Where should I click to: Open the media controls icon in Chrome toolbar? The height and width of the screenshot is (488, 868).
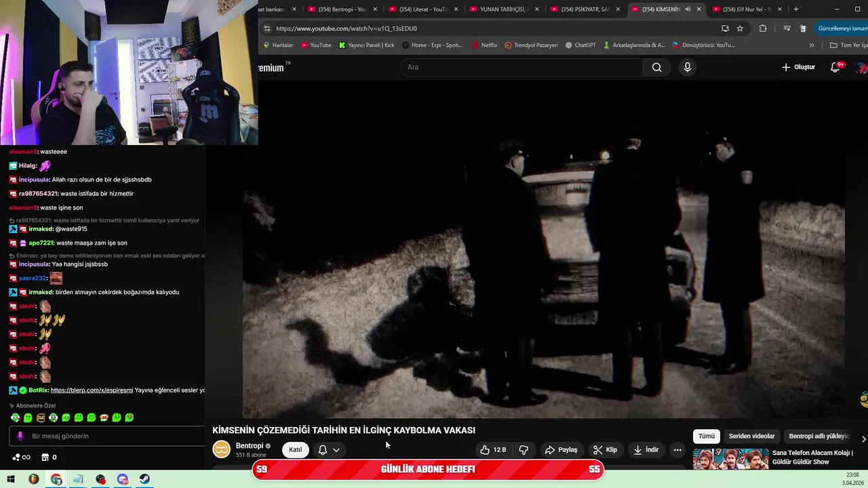(787, 28)
